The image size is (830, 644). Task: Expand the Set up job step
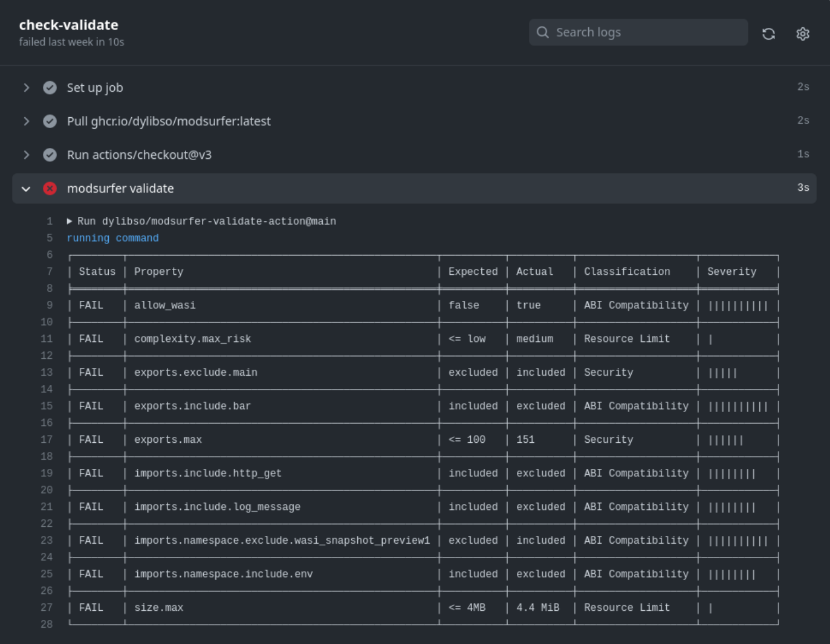point(26,88)
